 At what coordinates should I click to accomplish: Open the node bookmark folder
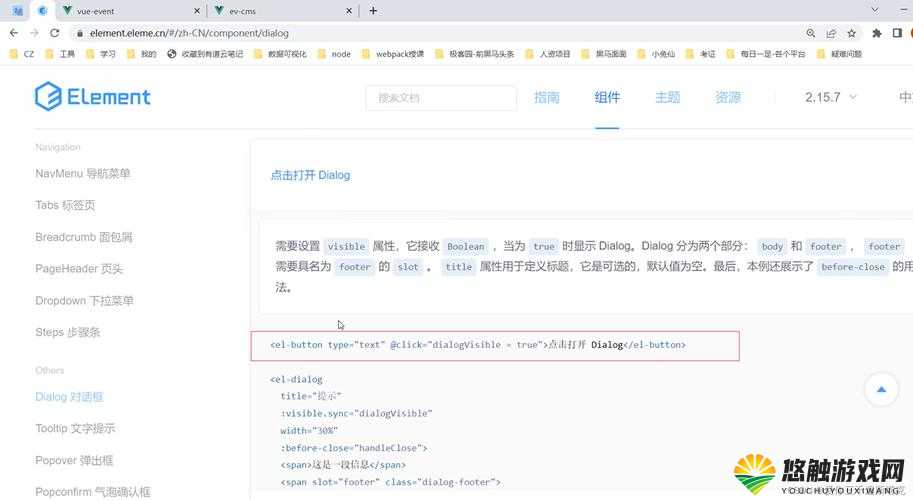click(334, 54)
